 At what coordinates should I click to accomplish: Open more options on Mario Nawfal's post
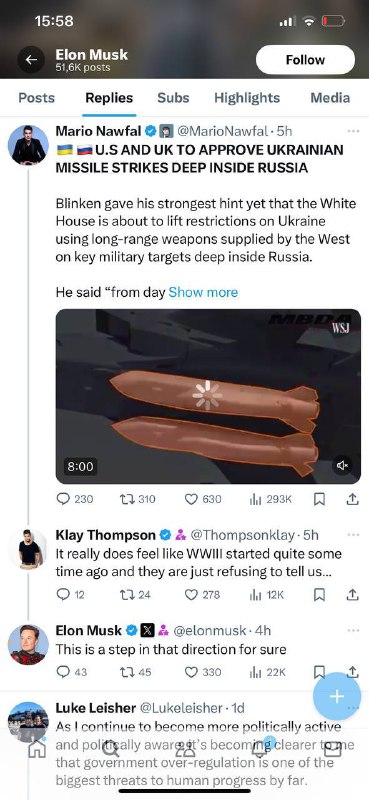point(353,131)
